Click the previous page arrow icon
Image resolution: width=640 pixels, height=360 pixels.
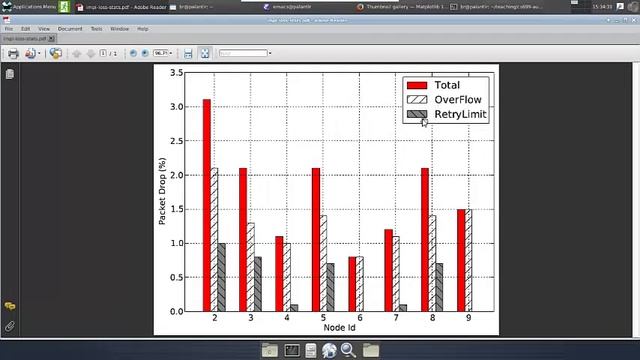coord(76,53)
